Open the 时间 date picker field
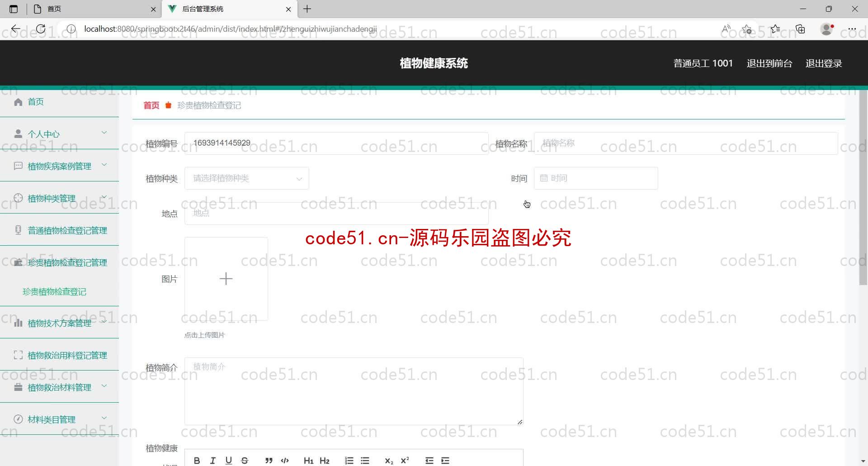 point(596,178)
